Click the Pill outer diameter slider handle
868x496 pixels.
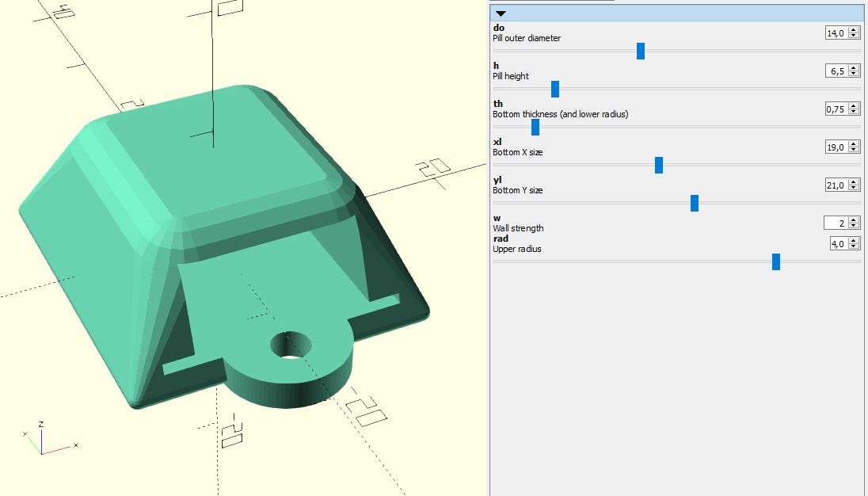(x=641, y=52)
